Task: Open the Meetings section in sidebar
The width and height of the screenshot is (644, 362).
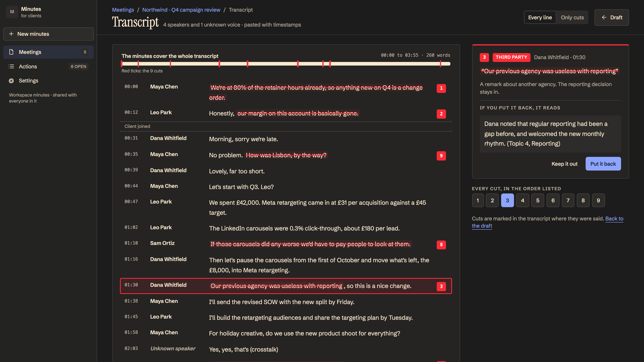Action: [49, 52]
